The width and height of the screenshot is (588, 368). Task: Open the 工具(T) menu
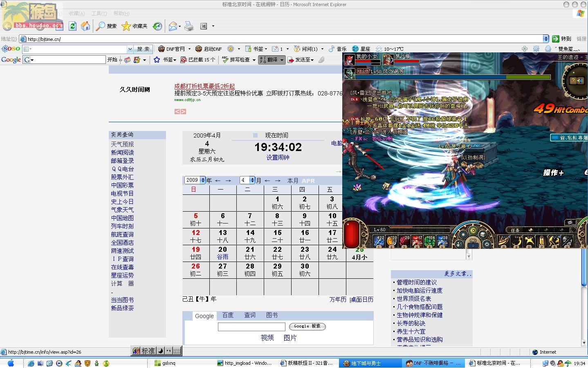tap(99, 14)
